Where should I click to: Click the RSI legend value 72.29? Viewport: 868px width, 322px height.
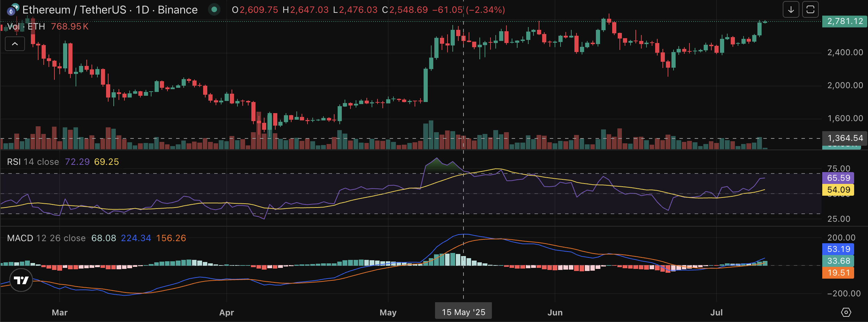tap(77, 162)
